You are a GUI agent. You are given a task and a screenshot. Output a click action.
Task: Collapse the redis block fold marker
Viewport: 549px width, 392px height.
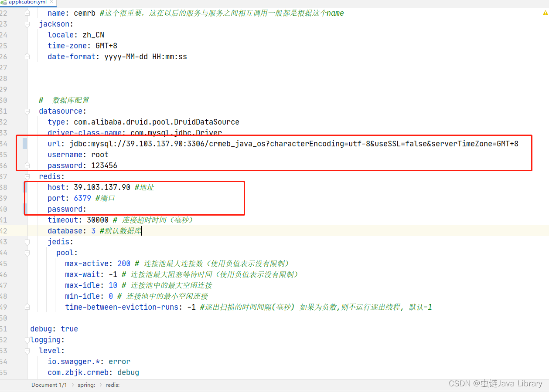coord(27,176)
